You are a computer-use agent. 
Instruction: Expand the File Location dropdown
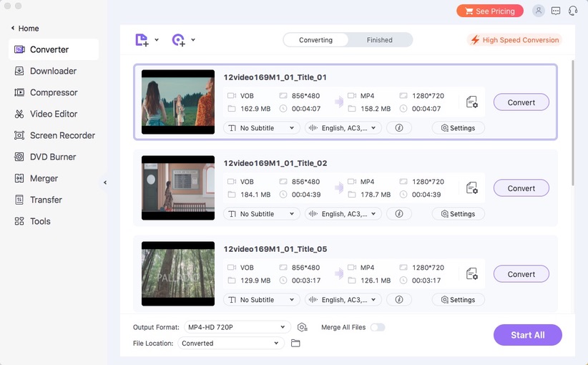(230, 344)
